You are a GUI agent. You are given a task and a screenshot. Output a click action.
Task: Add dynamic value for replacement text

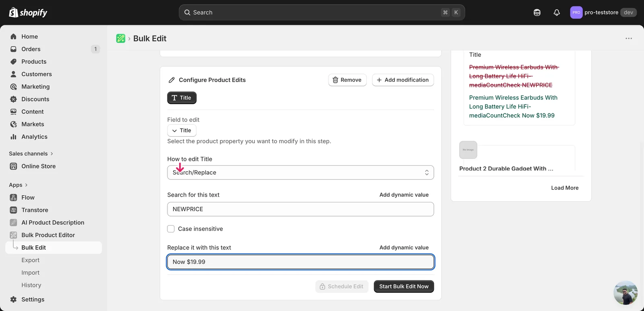tap(404, 247)
